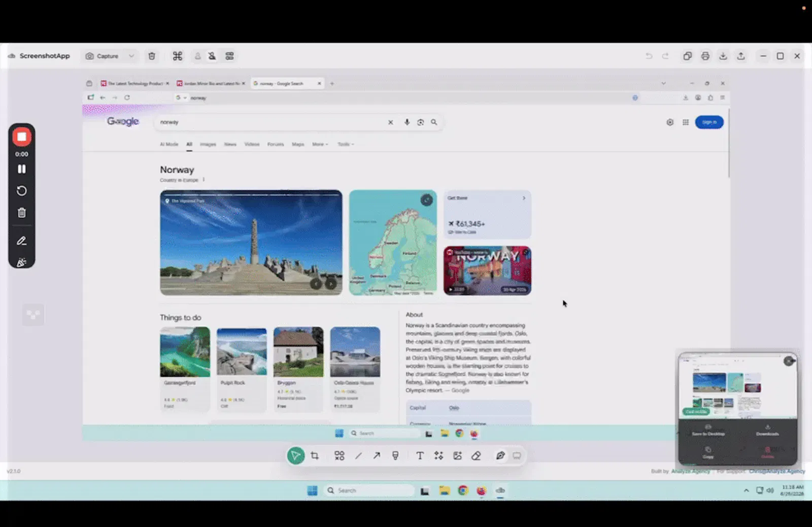Open keyboard shortcuts command icon

(x=178, y=56)
